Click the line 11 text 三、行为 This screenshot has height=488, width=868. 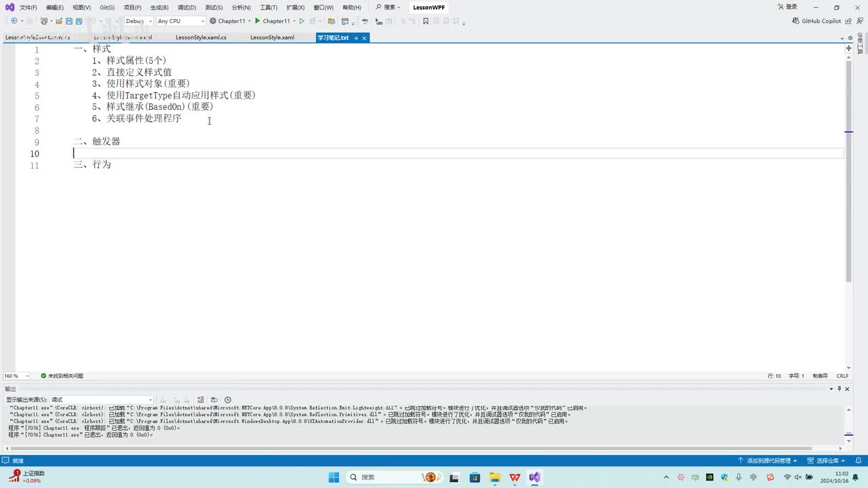point(92,165)
